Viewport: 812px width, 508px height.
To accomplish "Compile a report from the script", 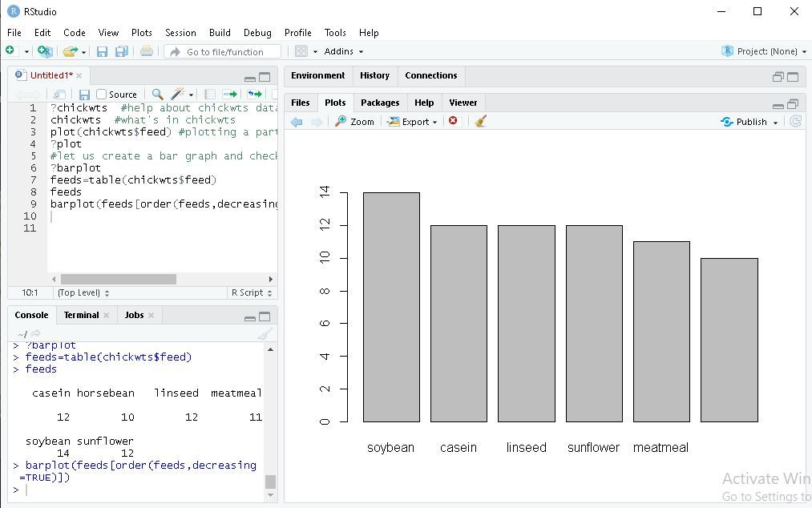I will pyautogui.click(x=210, y=94).
